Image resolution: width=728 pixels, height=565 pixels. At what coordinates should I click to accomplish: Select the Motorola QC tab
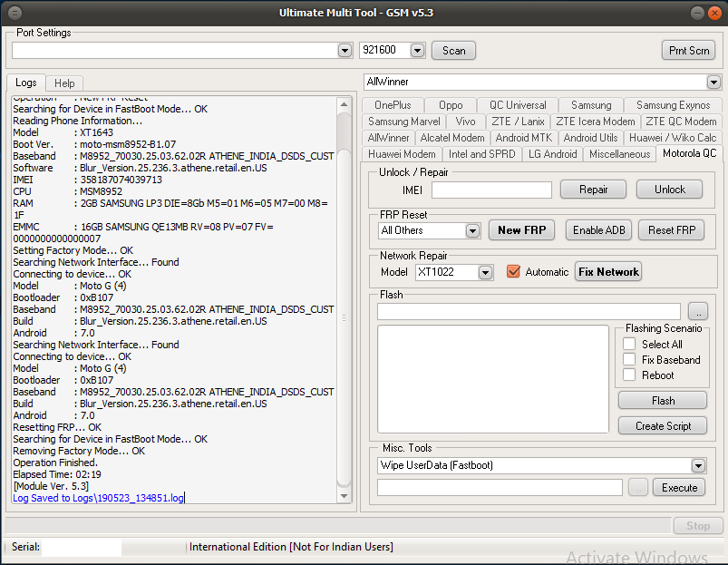689,153
